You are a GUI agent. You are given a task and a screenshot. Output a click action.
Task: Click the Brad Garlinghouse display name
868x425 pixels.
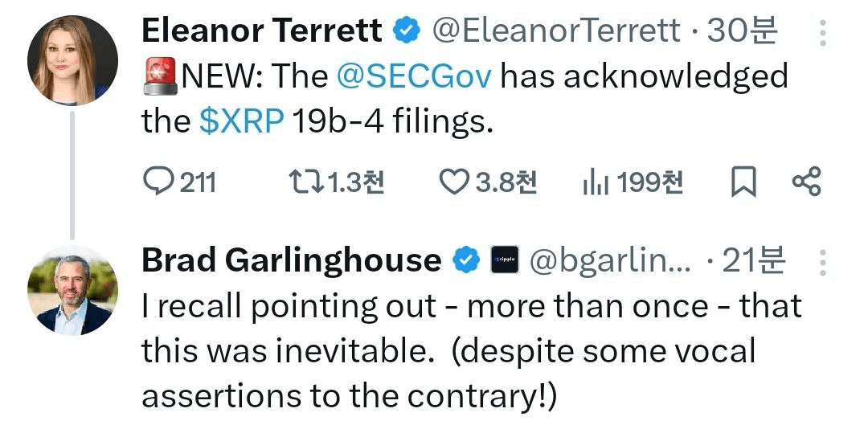pos(291,259)
